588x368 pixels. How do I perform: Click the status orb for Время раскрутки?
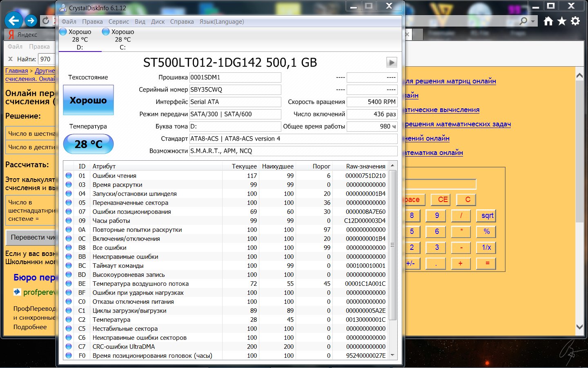[69, 184]
